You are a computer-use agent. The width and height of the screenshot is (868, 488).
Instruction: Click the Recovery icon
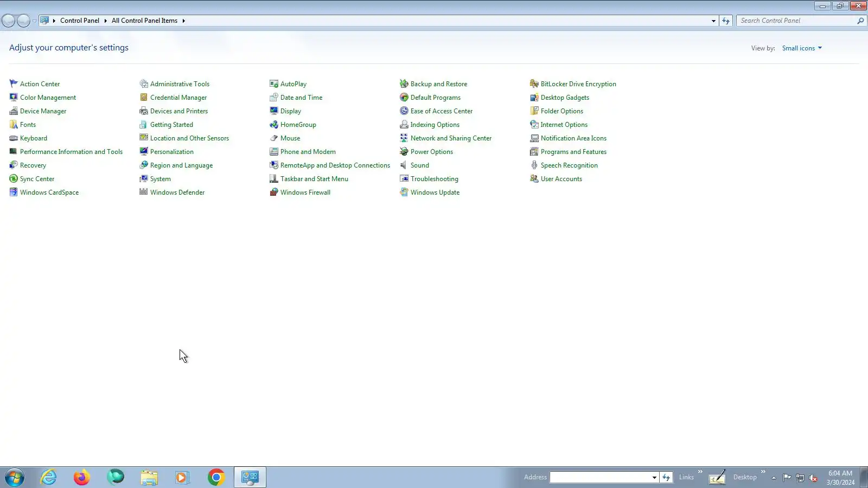point(14,165)
